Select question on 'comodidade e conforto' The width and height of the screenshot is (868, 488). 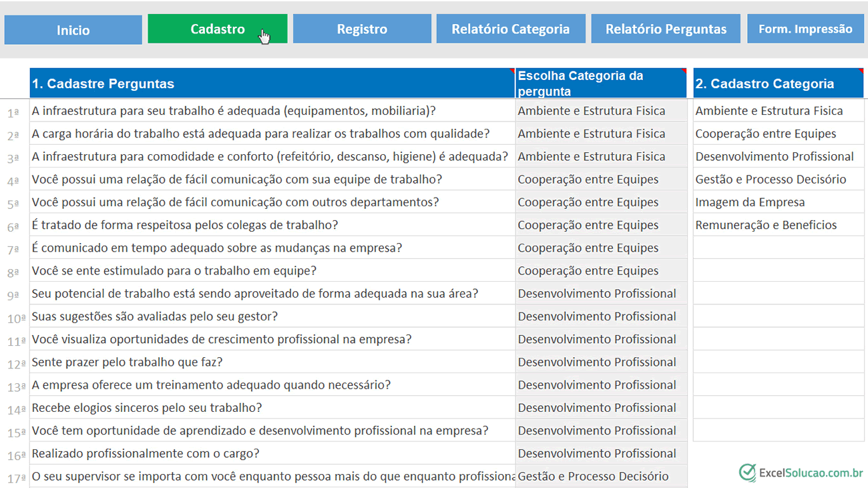point(272,156)
